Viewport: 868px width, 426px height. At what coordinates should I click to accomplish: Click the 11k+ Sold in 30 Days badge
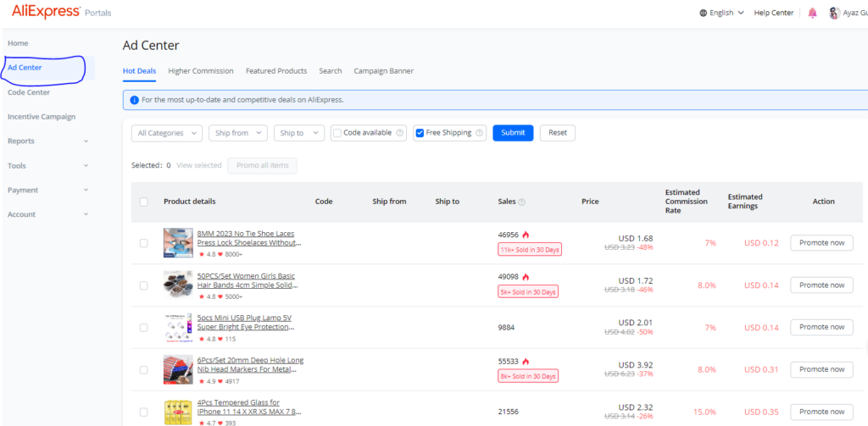coord(530,250)
